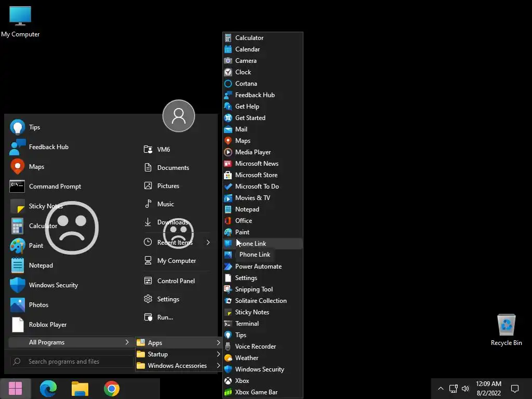Image resolution: width=532 pixels, height=399 pixels.
Task: Open Microsoft News
Action: 263,164
